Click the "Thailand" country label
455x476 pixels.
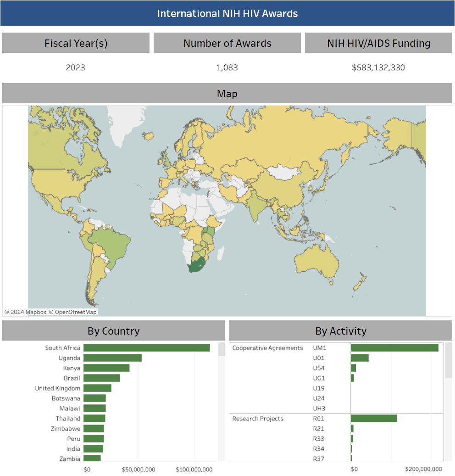(68, 418)
